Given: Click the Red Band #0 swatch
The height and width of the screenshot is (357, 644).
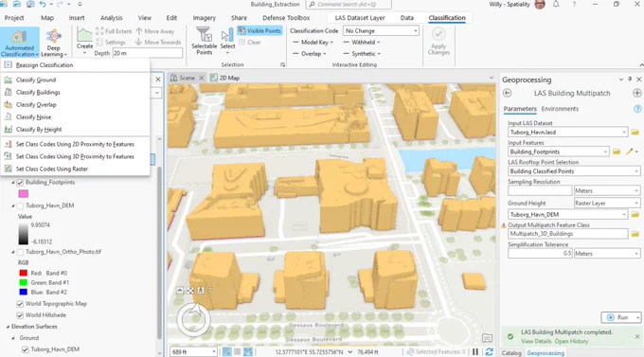Looking at the screenshot, I should point(24,273).
